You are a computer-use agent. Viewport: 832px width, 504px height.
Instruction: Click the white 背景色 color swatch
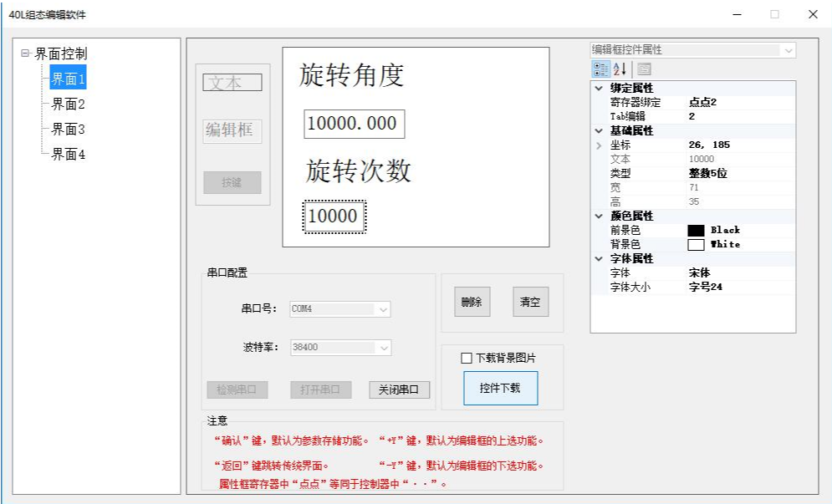pyautogui.click(x=696, y=244)
